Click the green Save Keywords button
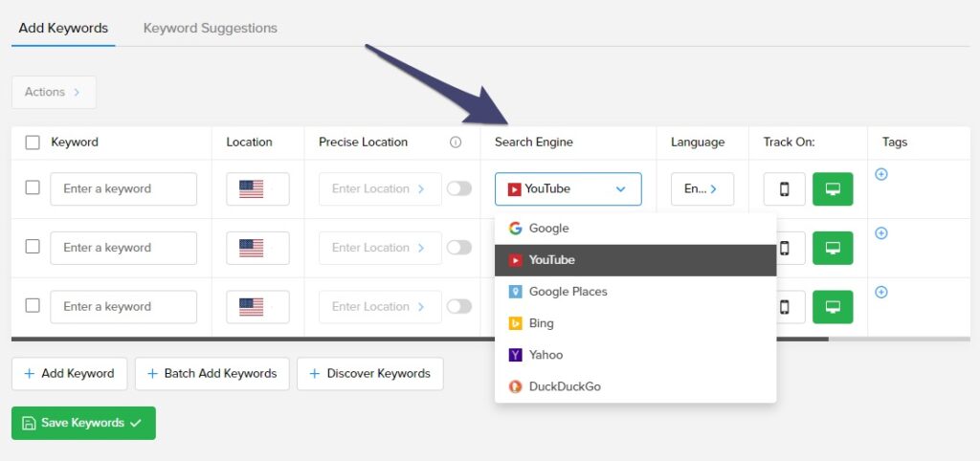Image resolution: width=980 pixels, height=461 pixels. [x=83, y=423]
